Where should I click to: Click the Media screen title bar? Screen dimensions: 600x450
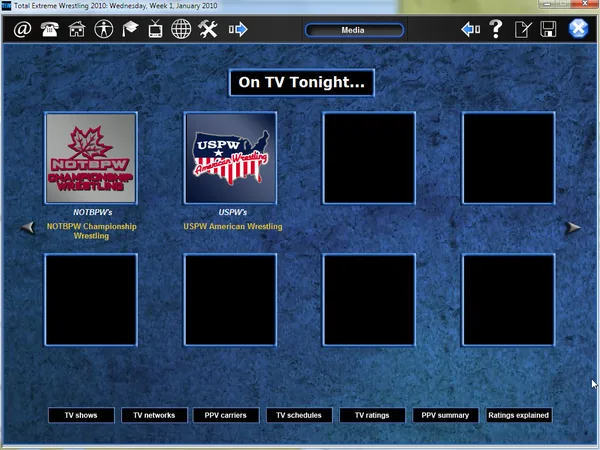(354, 30)
